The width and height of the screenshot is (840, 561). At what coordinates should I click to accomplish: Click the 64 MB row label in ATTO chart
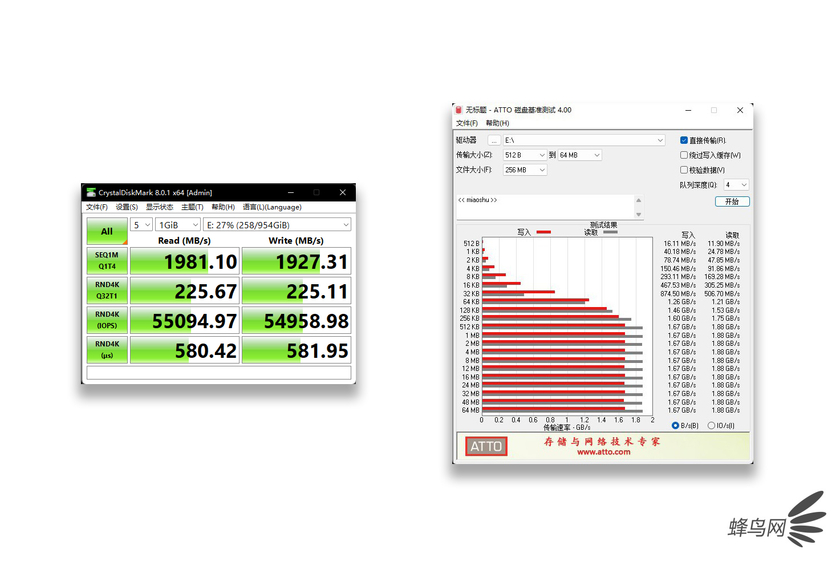coord(470,410)
